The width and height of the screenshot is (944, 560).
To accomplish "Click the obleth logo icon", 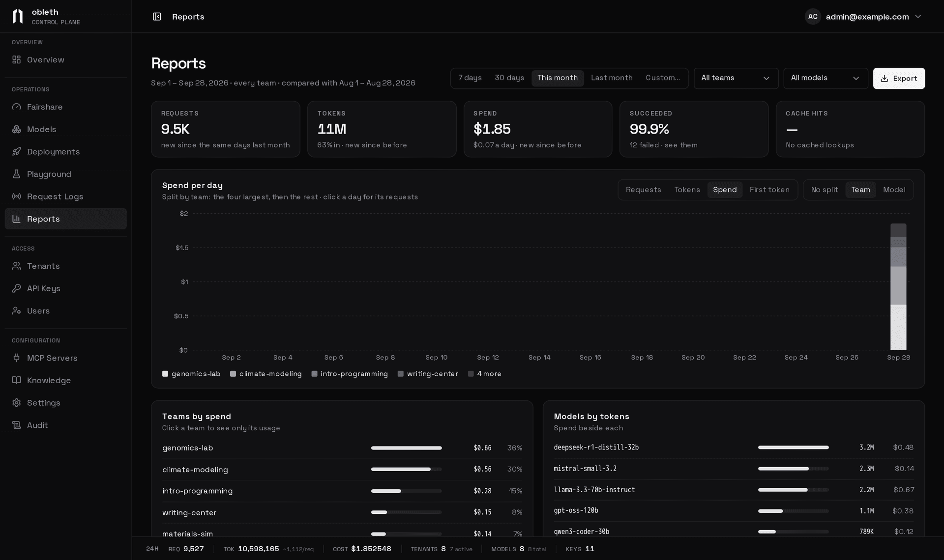I will [x=18, y=16].
